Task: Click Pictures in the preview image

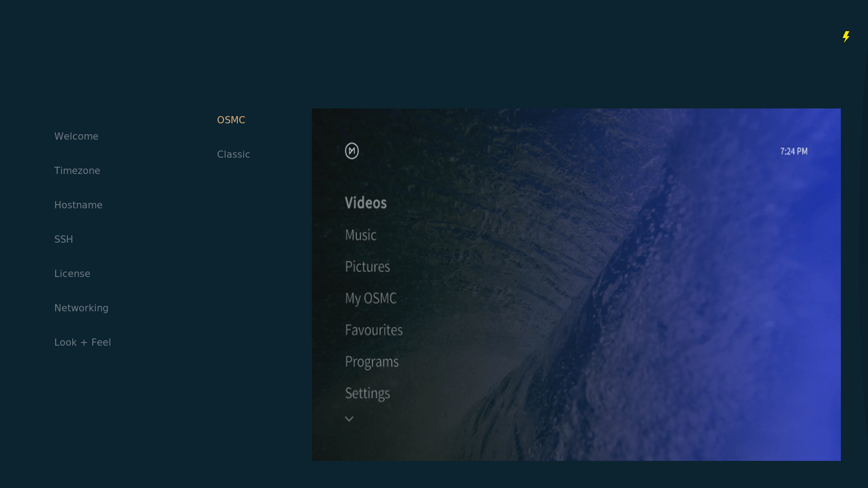Action: (368, 267)
